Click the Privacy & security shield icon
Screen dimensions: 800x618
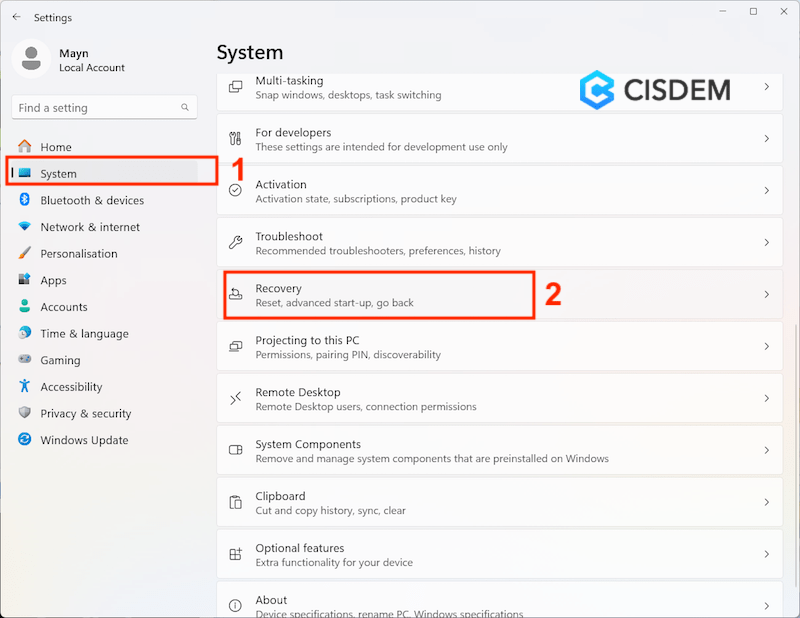pyautogui.click(x=25, y=413)
